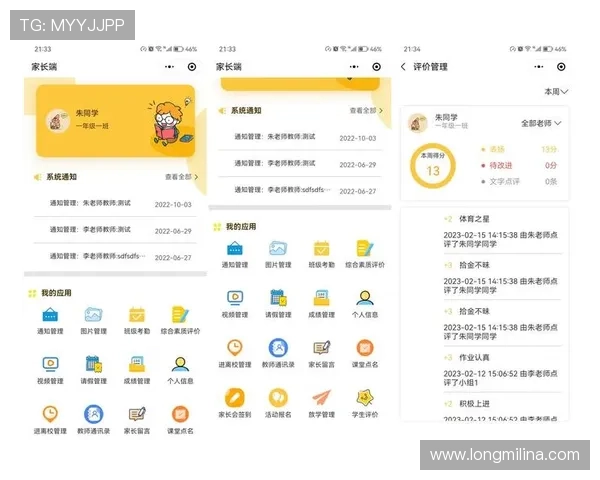Open 成绩管理 icon on left screen
600x480 pixels.
tap(137, 364)
